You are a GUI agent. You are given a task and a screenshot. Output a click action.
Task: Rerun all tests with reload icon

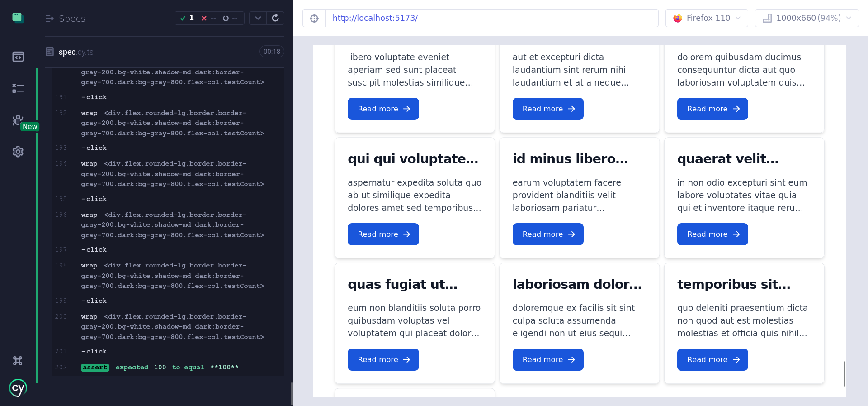click(275, 18)
